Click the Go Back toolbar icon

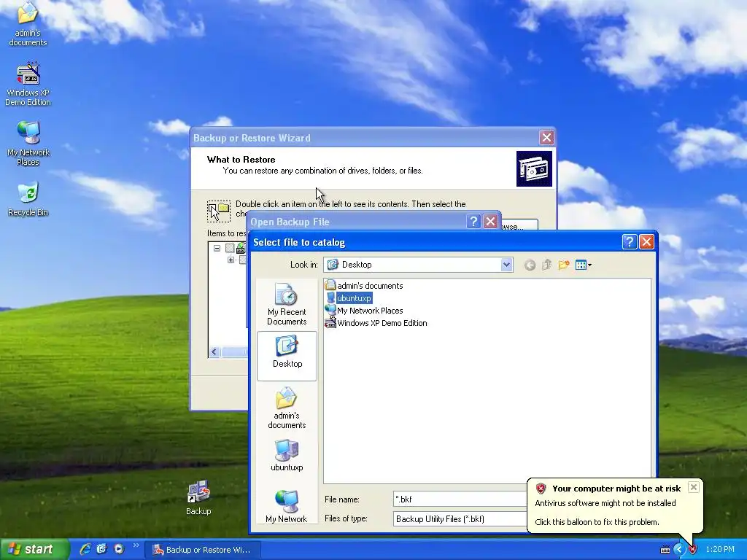tap(530, 265)
